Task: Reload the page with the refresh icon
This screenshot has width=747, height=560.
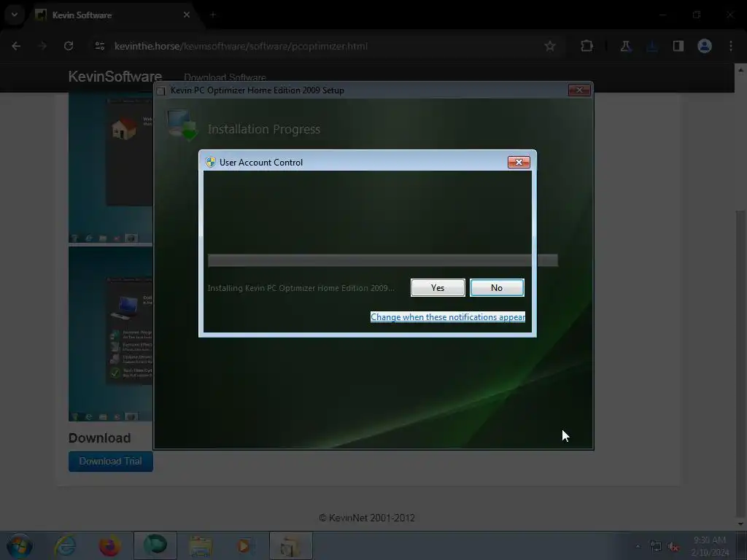Action: tap(69, 46)
